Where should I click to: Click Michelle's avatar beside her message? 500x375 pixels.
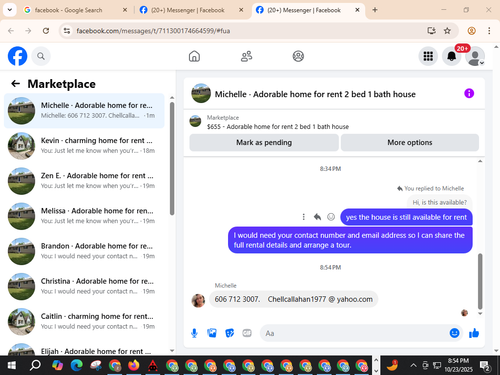click(198, 301)
